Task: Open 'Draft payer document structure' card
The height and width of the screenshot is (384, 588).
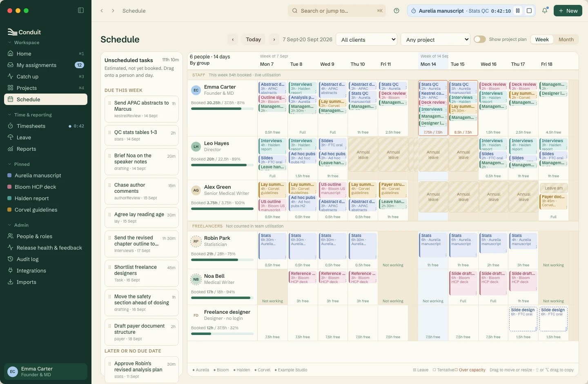Action: click(142, 332)
